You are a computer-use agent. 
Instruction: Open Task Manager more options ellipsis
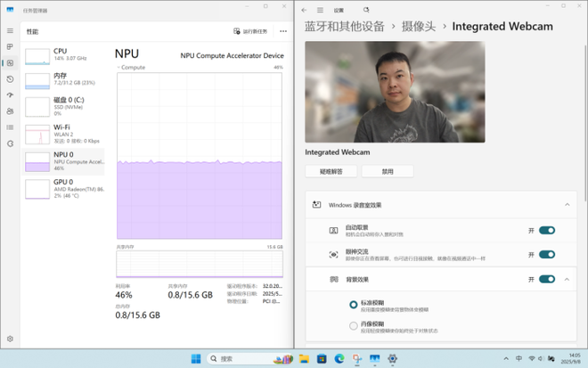pyautogui.click(x=283, y=31)
